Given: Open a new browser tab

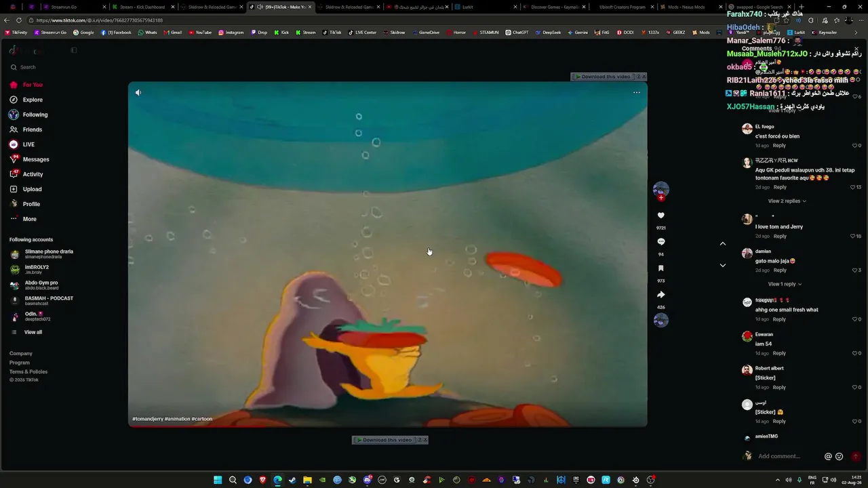Looking at the screenshot, I should tap(801, 7).
